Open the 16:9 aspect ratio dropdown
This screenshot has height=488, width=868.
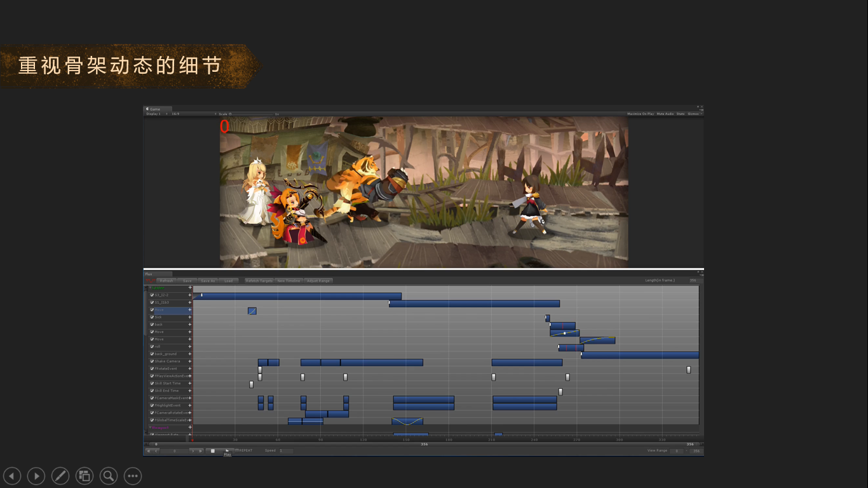(193, 114)
